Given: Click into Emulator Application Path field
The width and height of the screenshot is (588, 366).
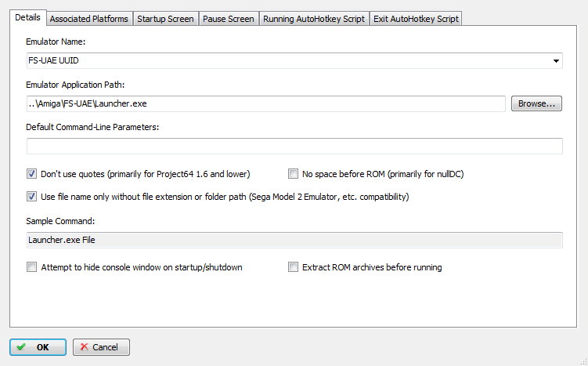Looking at the screenshot, I should point(266,103).
